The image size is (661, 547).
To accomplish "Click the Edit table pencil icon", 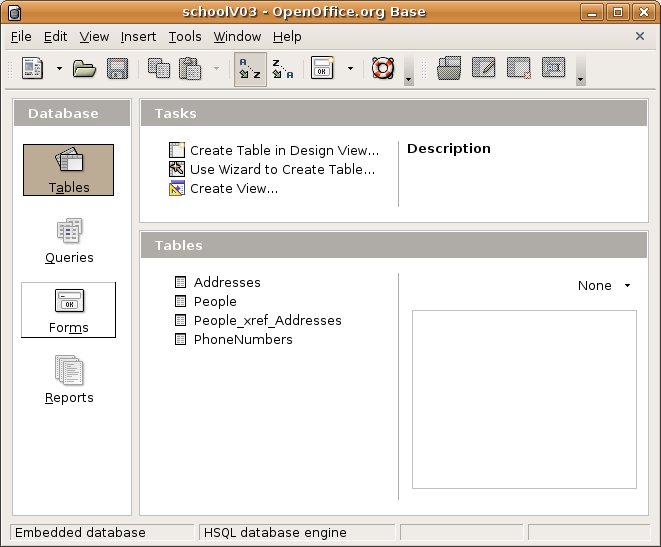I will click(484, 67).
